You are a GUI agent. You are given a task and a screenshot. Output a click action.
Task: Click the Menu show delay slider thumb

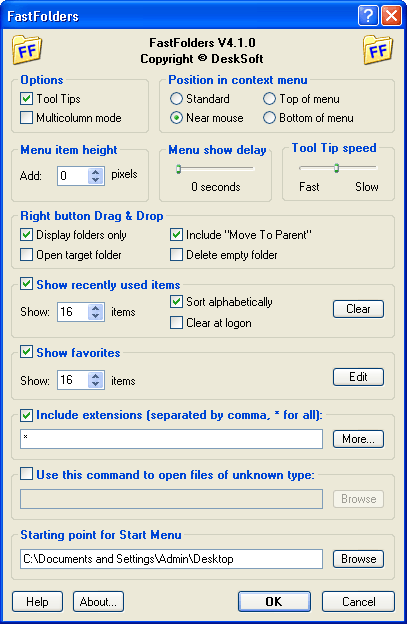tap(179, 169)
